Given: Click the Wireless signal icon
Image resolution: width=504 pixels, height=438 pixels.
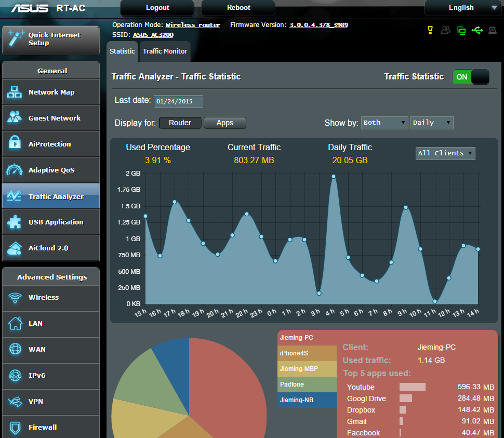Looking at the screenshot, I should click(15, 298).
